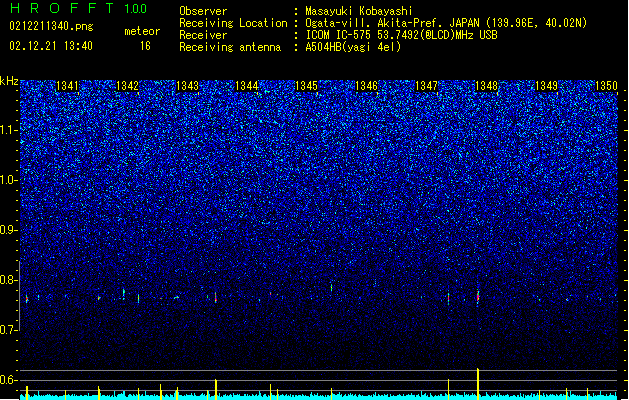Click the 0.6 kHz axis tick label

click(x=8, y=380)
